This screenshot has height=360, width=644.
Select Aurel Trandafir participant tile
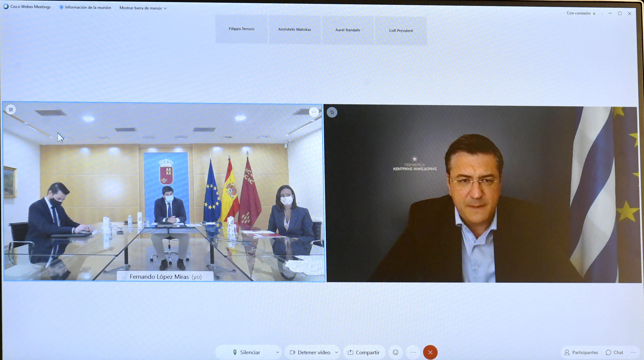[348, 30]
